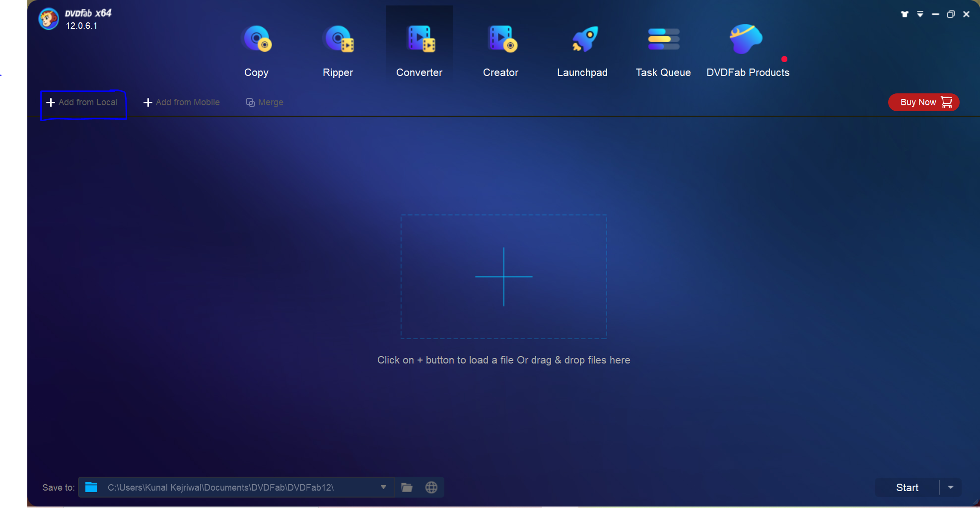The height and width of the screenshot is (508, 980).
Task: Open the output folder browser icon
Action: click(407, 487)
